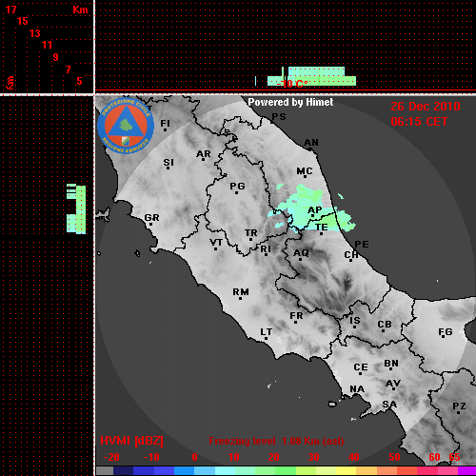Click the vertical cross-section echo in top panel
The width and height of the screenshot is (476, 476).
pyautogui.click(x=311, y=76)
